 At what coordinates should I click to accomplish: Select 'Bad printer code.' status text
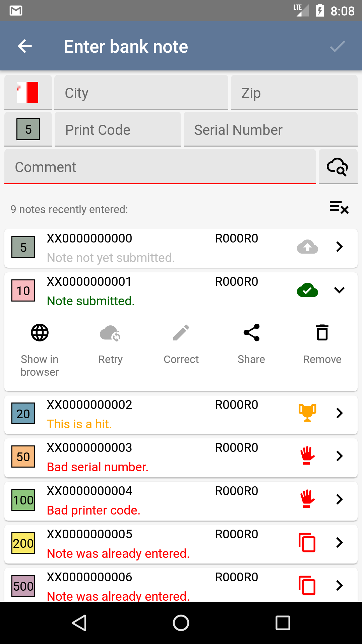[94, 510]
